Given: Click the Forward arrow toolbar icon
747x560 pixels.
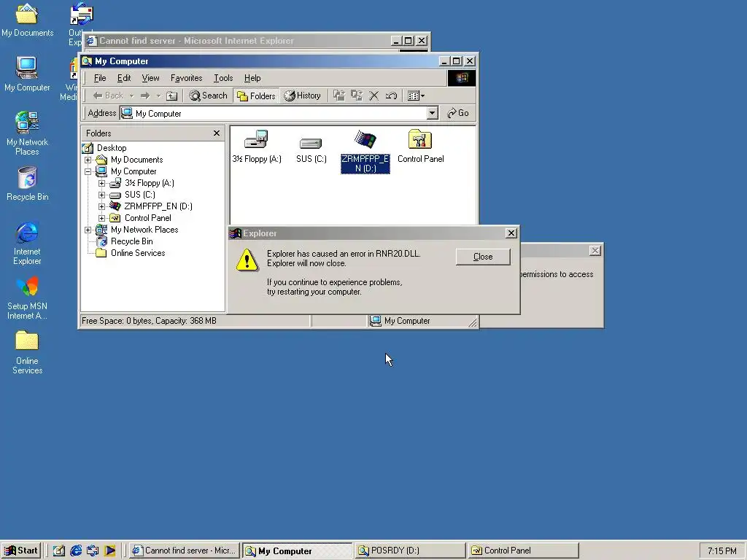Looking at the screenshot, I should click(x=145, y=96).
